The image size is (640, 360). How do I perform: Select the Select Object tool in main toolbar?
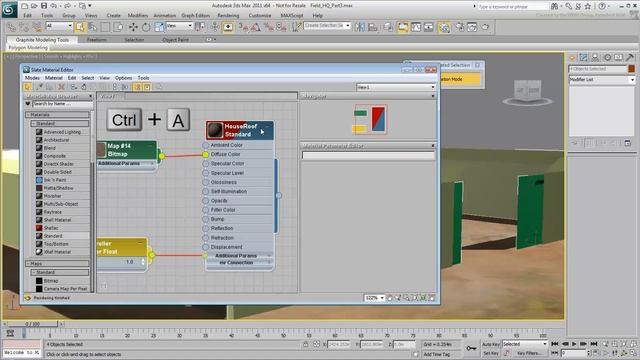click(x=80, y=27)
